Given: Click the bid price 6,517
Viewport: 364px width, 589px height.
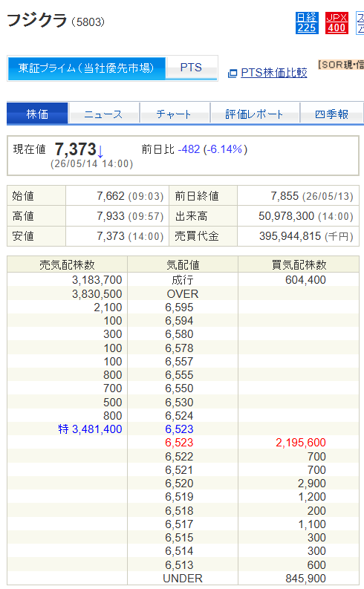Looking at the screenshot, I should [179, 524].
